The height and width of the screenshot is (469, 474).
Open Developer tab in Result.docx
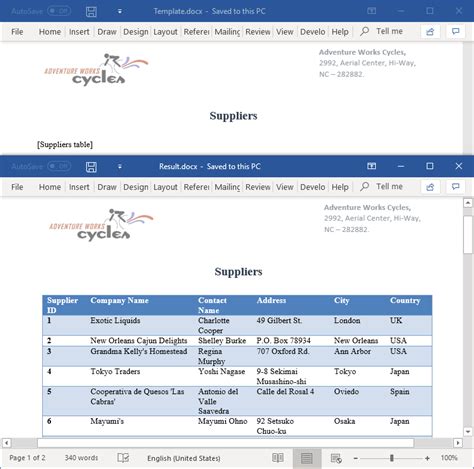pyautogui.click(x=312, y=187)
